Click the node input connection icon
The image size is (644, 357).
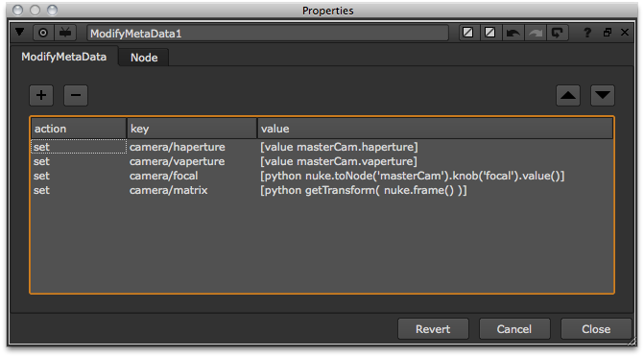65,33
